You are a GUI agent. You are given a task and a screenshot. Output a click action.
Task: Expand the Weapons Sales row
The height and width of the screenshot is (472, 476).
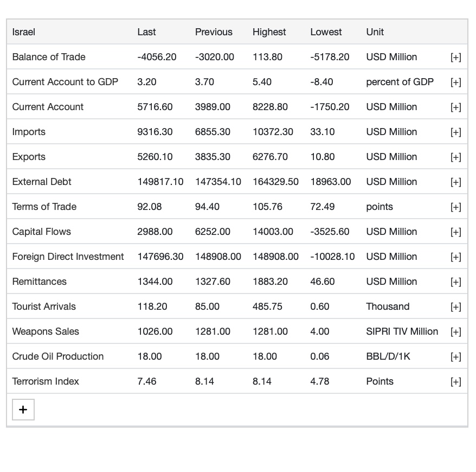pos(455,332)
